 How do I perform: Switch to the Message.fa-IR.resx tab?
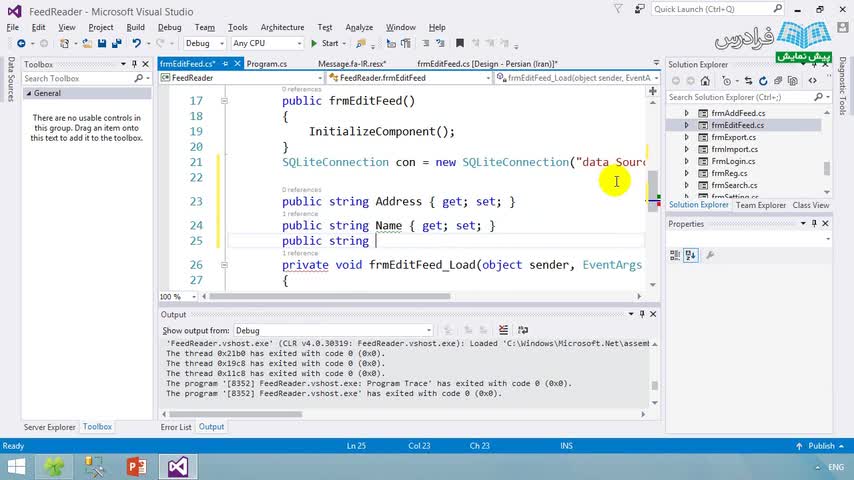(352, 64)
